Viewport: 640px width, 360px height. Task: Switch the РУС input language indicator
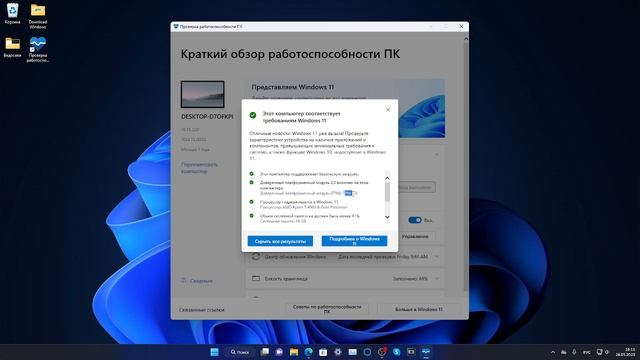click(x=587, y=352)
